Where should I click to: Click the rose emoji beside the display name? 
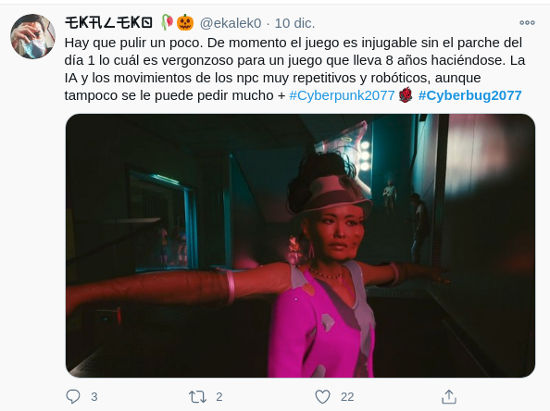[x=167, y=23]
